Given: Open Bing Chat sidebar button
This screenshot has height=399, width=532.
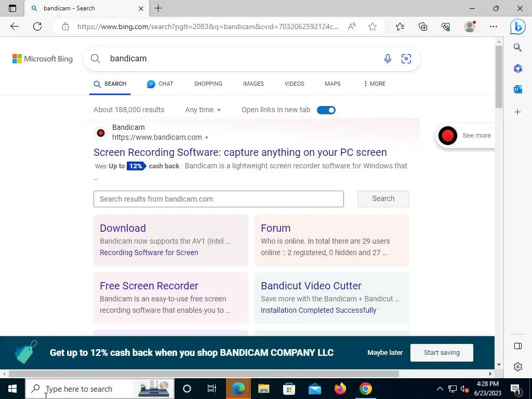Looking at the screenshot, I should click(518, 26).
